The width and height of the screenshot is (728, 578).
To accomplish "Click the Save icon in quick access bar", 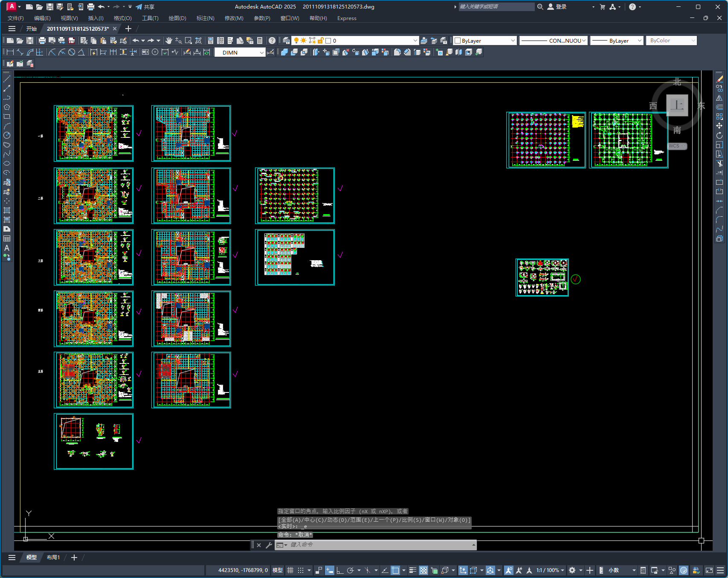I will 49,7.
